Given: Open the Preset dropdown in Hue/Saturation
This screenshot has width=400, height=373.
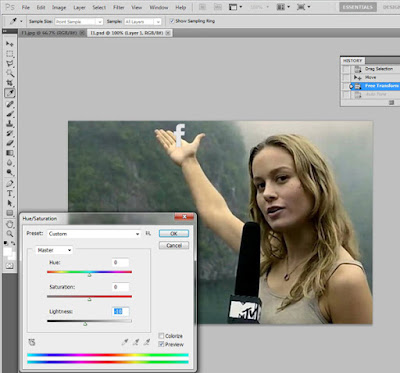Looking at the screenshot, I should tap(94, 234).
